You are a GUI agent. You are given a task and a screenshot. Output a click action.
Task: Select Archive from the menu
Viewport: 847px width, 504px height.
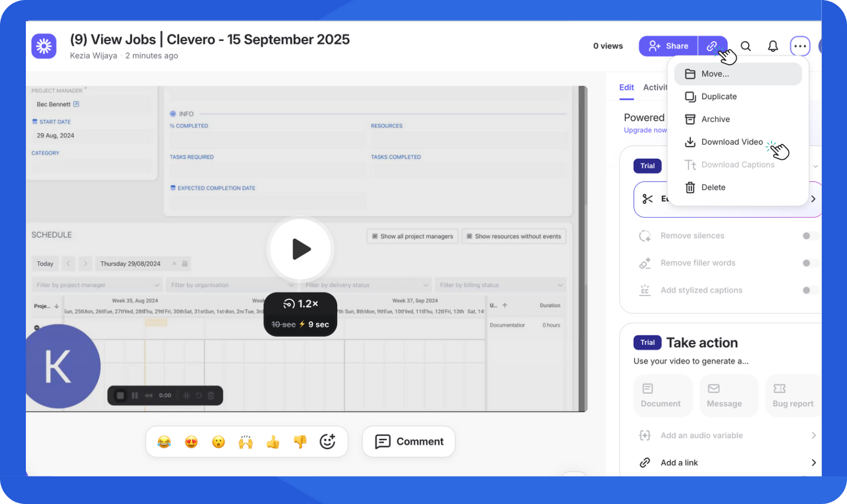click(x=738, y=119)
